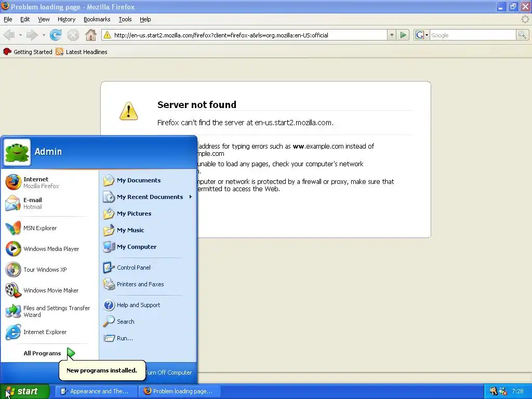Open Internet Explorer from Start menu
The width and height of the screenshot is (532, 399).
[49, 332]
